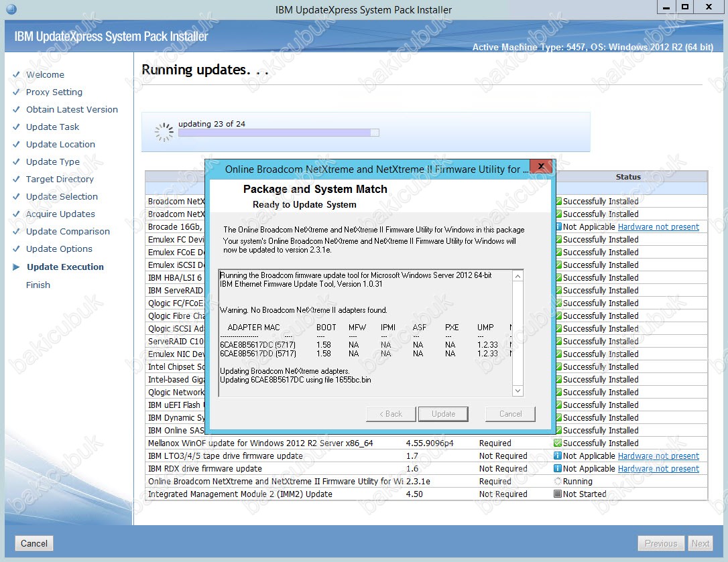
Task: Click the checkmark icon beside Target Directory
Action: [16, 179]
